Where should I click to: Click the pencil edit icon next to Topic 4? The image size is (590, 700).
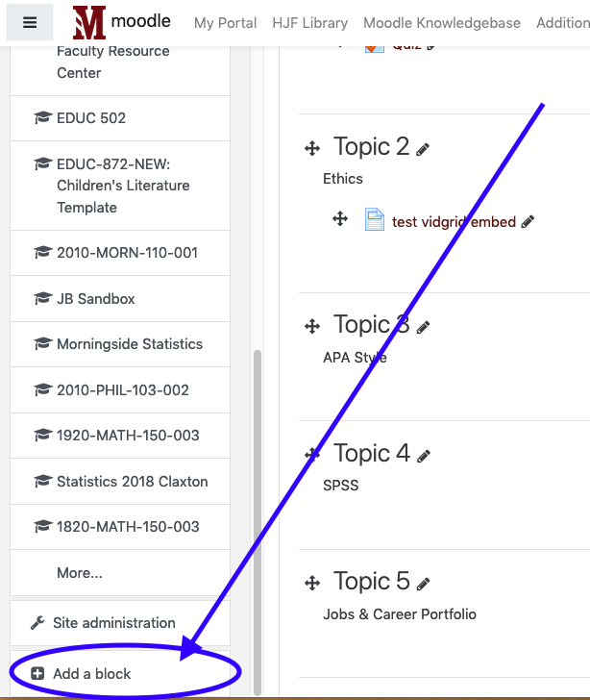(423, 456)
